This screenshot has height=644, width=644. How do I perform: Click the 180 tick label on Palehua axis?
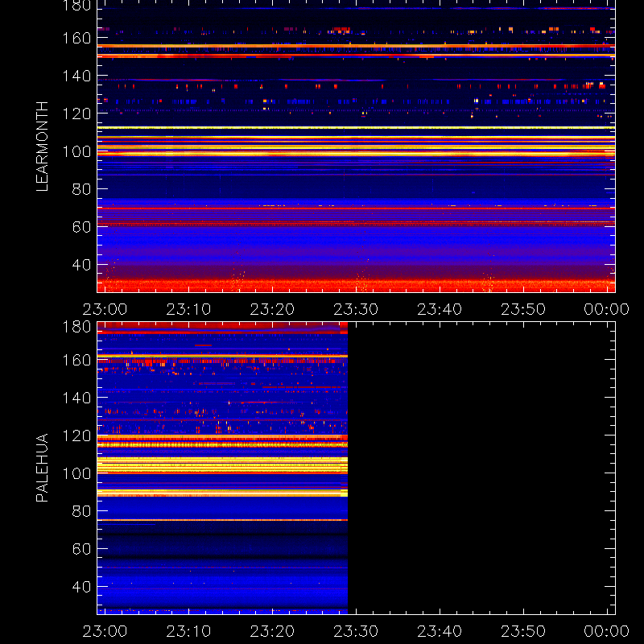pyautogui.click(x=76, y=327)
